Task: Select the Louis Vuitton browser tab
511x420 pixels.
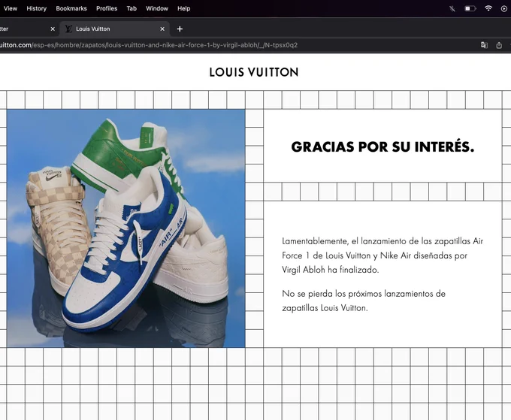Action: tap(115, 29)
